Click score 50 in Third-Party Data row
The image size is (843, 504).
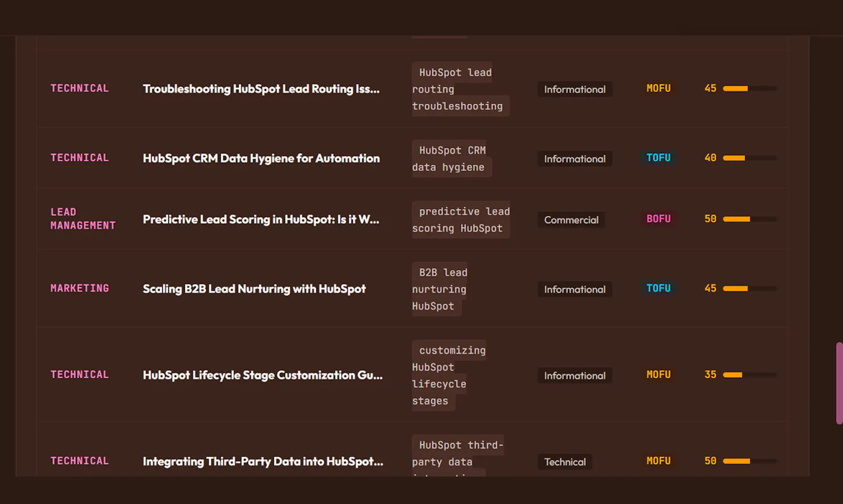(710, 461)
